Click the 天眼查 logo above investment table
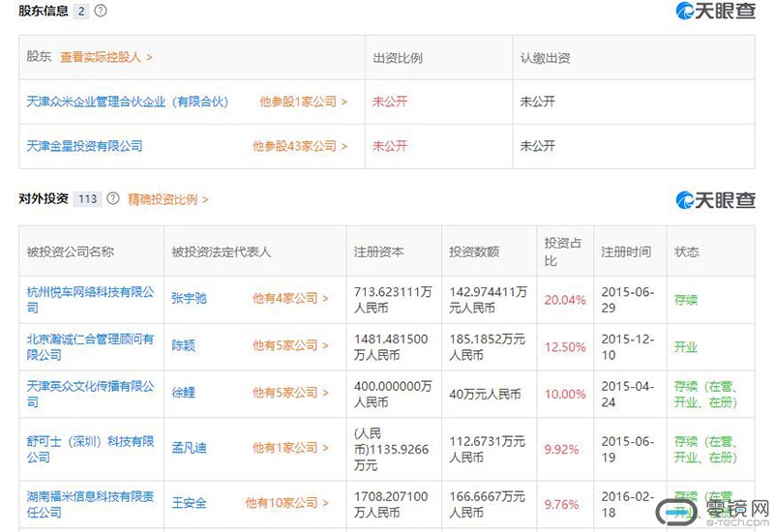Screen dimensions: 774x532 tap(715, 199)
